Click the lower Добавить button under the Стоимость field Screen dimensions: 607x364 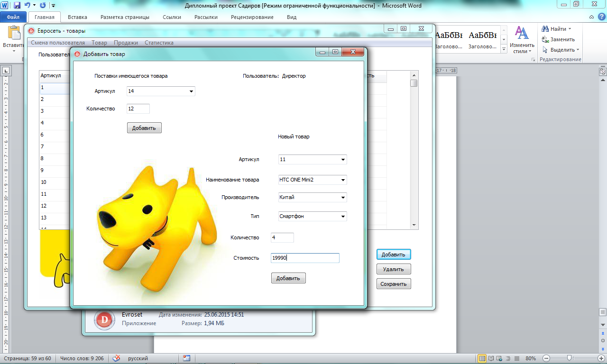[288, 278]
